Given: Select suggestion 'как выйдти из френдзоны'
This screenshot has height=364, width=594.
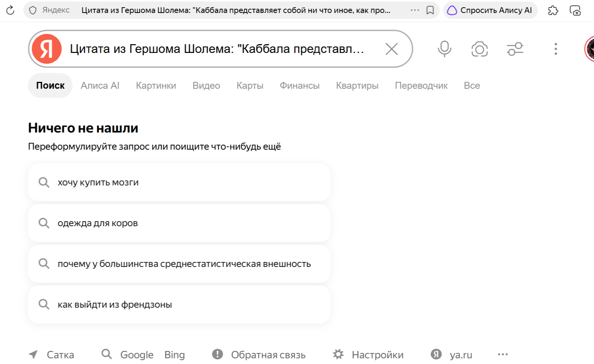Looking at the screenshot, I should coord(179,305).
